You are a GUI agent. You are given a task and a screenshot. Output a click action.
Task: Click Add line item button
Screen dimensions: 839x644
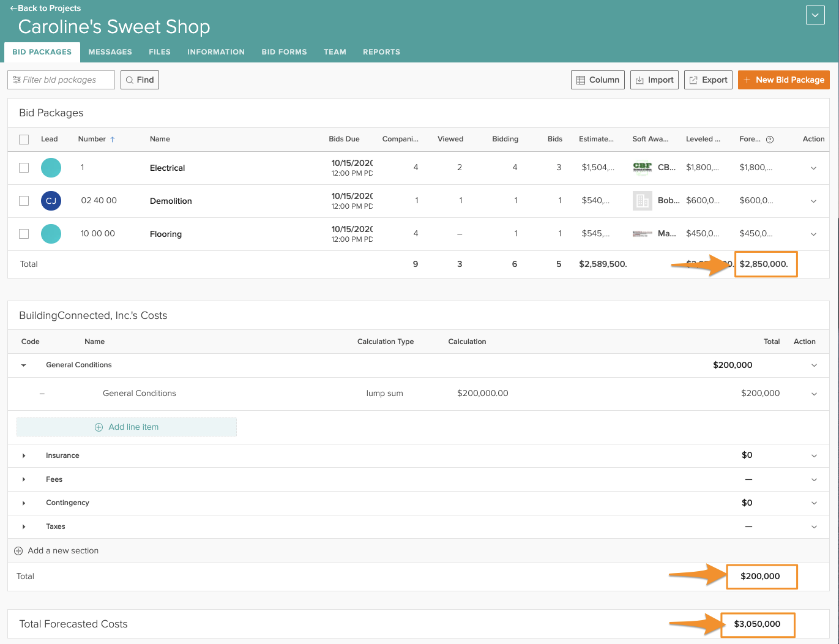tap(127, 427)
